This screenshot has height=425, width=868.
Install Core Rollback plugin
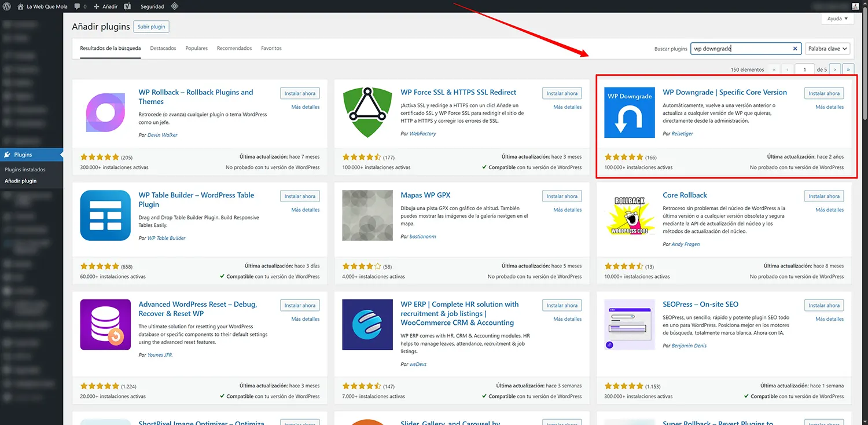click(x=823, y=196)
